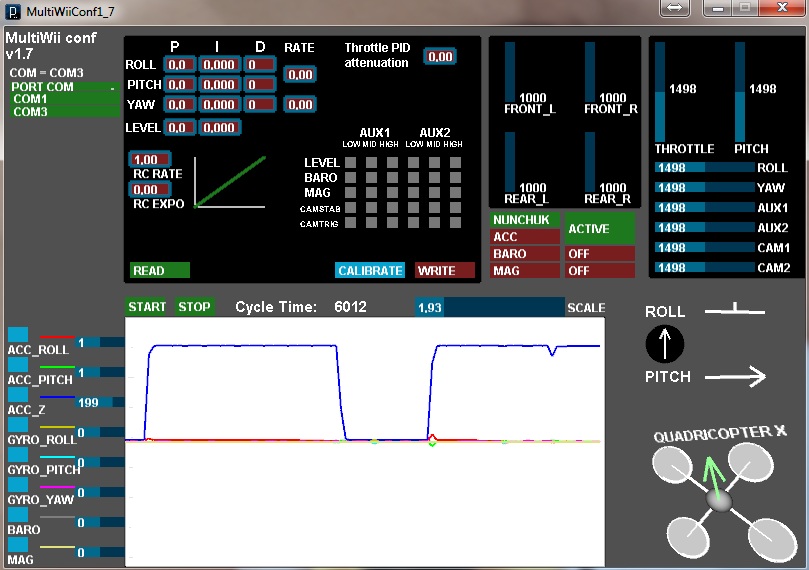Toggle GYRO_PITCH graph visibility square

18,454
